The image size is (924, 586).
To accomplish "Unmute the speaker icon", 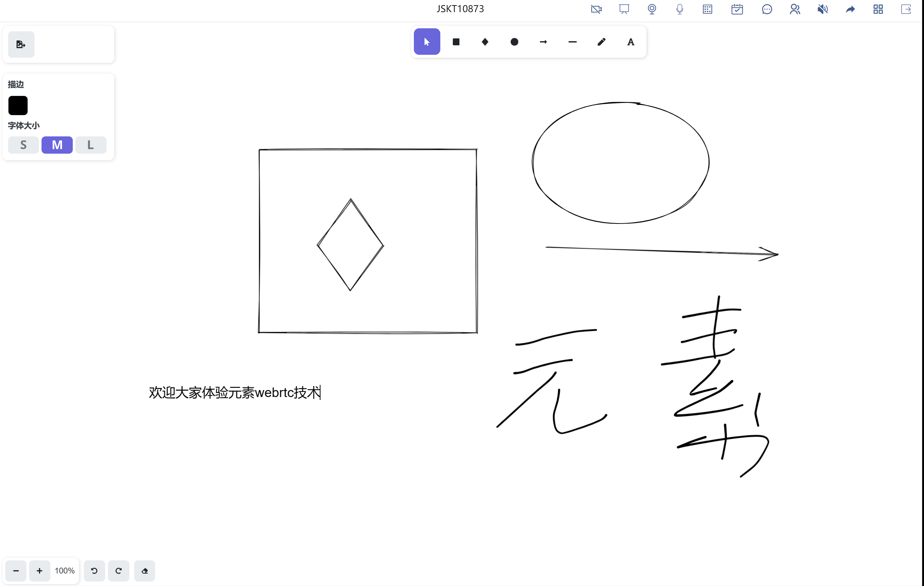I will 822,9.
